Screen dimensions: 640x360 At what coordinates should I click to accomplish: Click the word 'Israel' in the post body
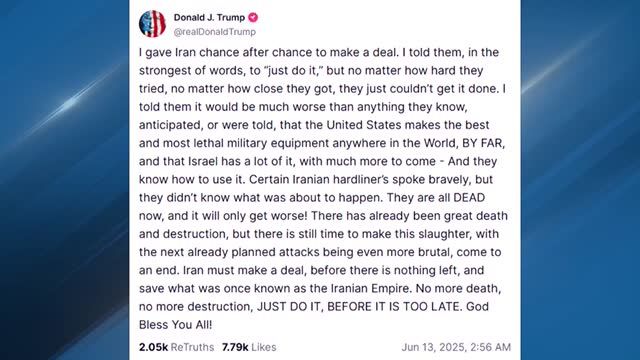(x=203, y=161)
